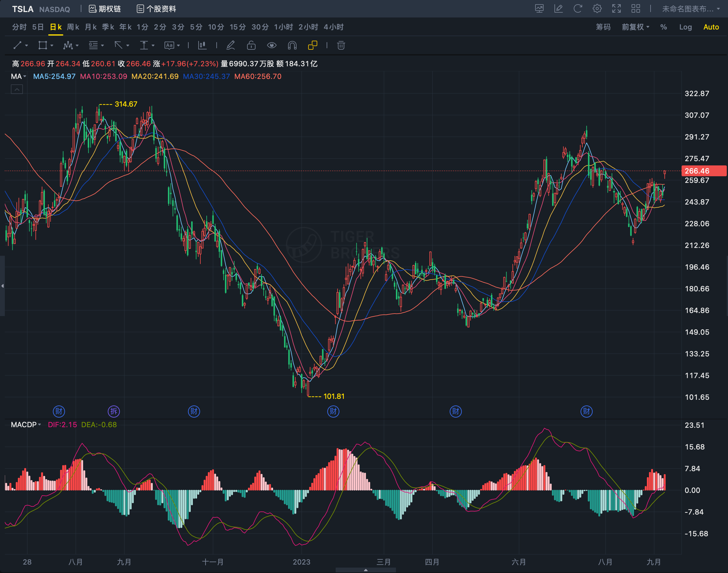Delete drawings with the trash icon
The width and height of the screenshot is (728, 573).
pos(341,45)
